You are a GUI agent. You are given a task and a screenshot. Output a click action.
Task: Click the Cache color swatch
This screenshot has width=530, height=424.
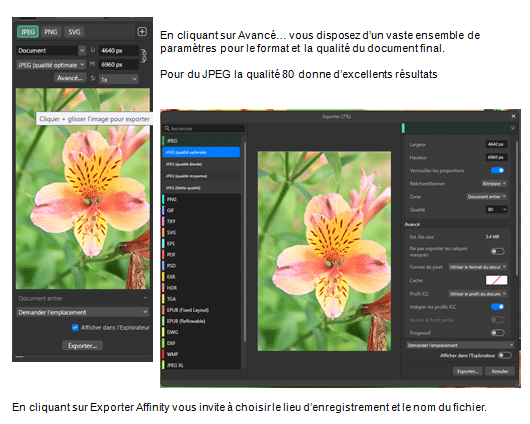[496, 280]
